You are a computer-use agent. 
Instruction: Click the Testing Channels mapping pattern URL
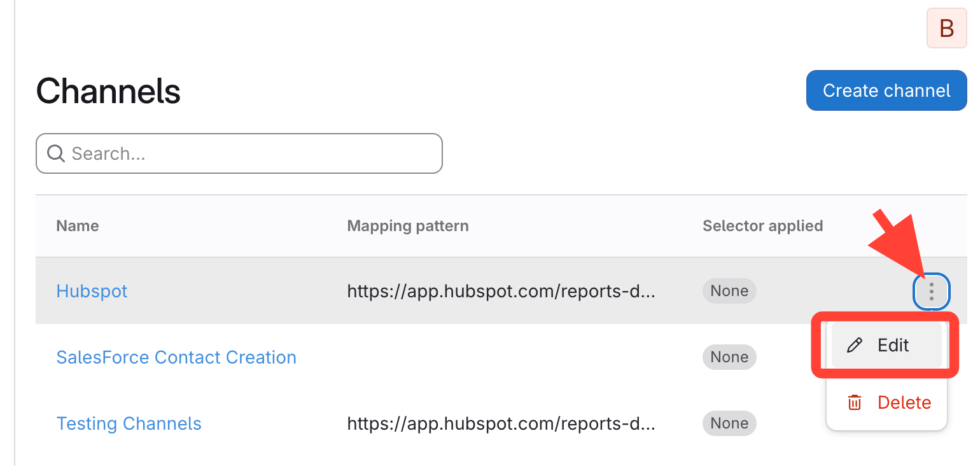tap(500, 423)
